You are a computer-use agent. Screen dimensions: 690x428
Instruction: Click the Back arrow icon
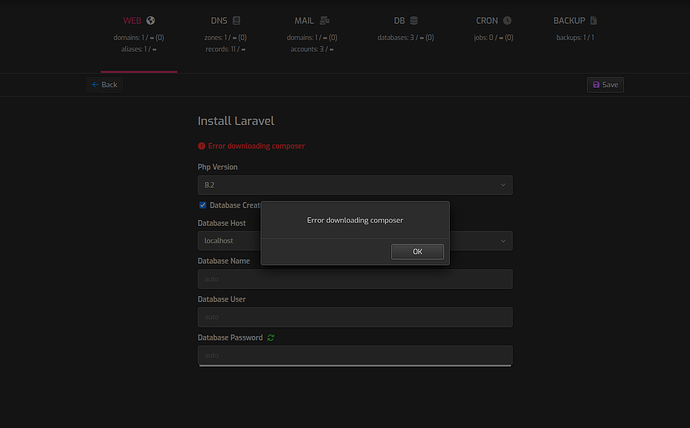click(95, 84)
